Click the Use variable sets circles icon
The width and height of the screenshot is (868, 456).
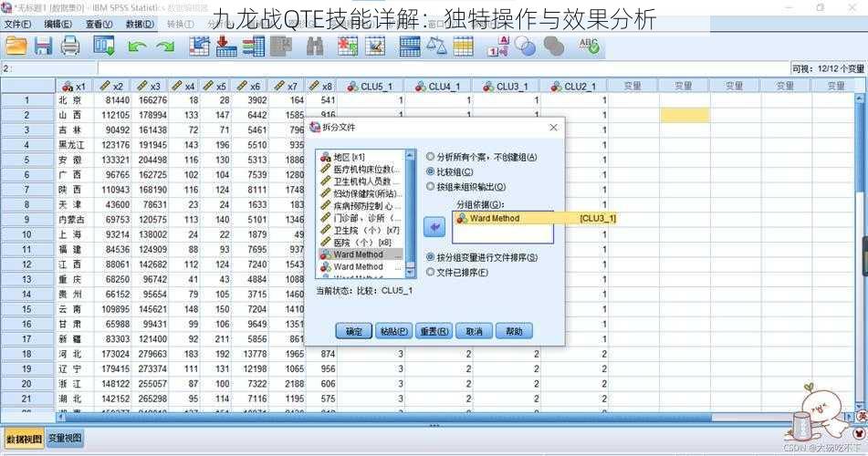526,47
